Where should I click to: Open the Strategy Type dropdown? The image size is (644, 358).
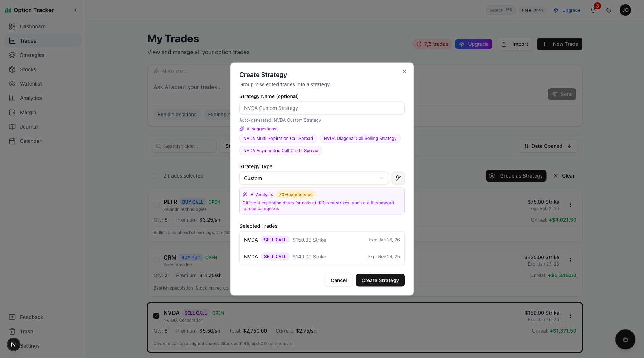(314, 178)
